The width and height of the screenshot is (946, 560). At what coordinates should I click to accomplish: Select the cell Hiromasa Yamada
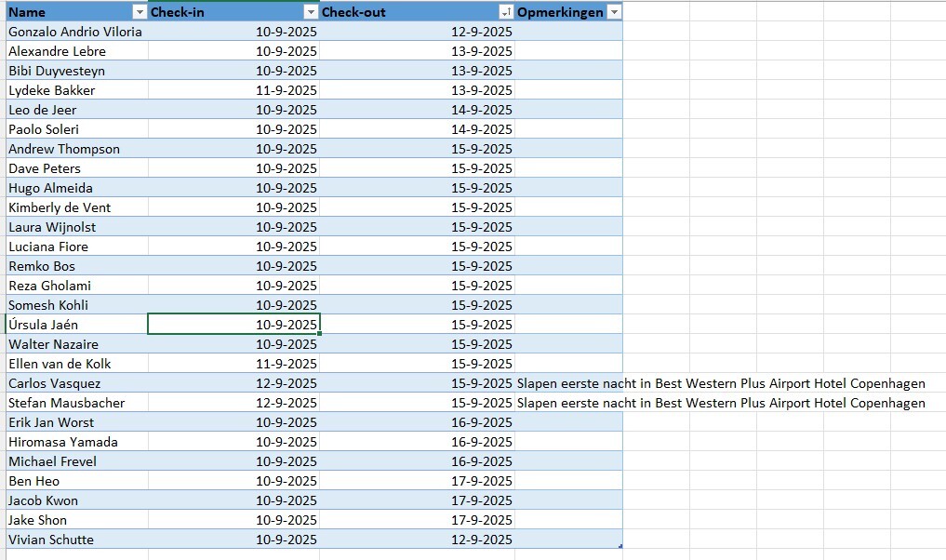pyautogui.click(x=76, y=442)
